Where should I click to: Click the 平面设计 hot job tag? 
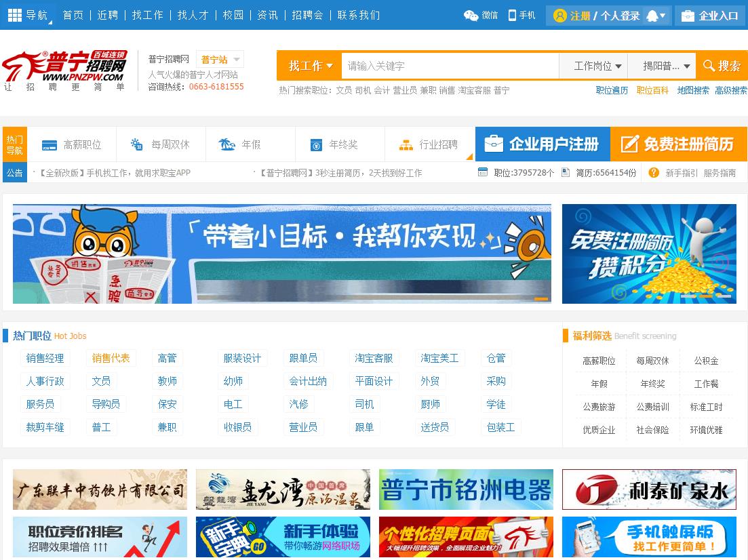374,381
